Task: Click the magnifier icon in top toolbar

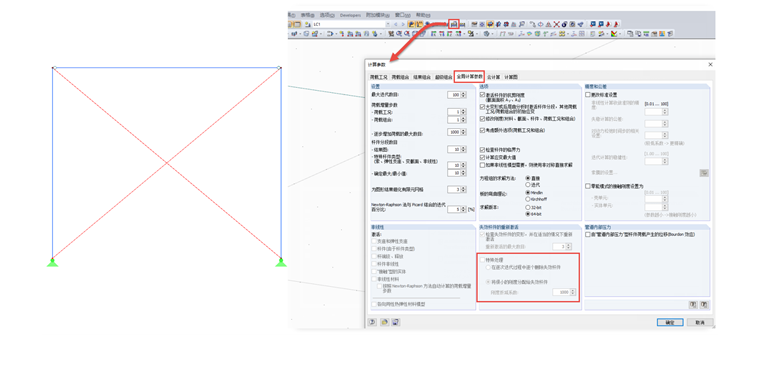Action: [522, 24]
